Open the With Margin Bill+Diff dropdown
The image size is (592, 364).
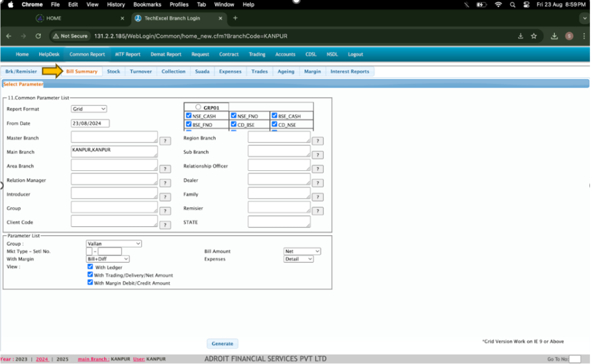pos(108,259)
